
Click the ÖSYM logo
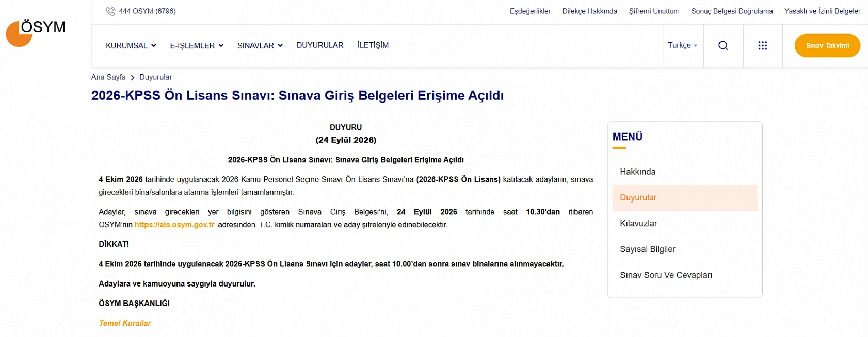[36, 32]
